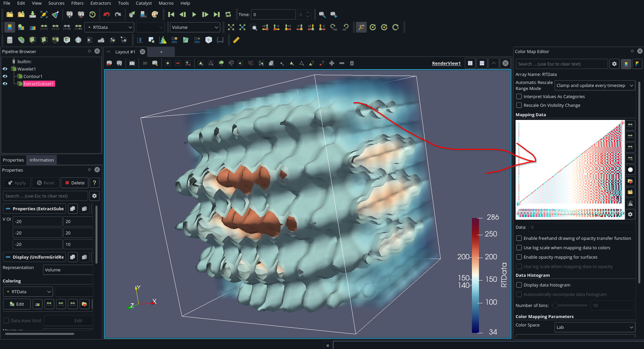
Task: Click the Save Data toolbar icon
Action: 33,14
